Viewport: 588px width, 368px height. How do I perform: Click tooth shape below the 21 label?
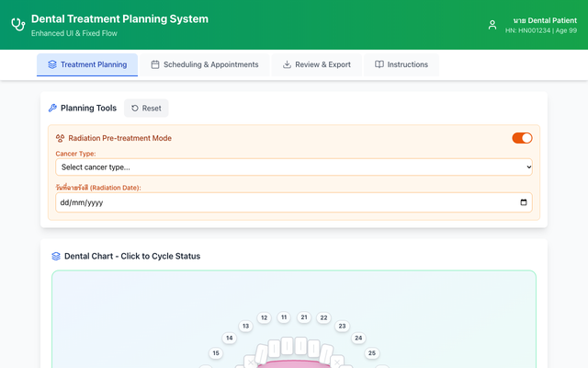pos(300,346)
